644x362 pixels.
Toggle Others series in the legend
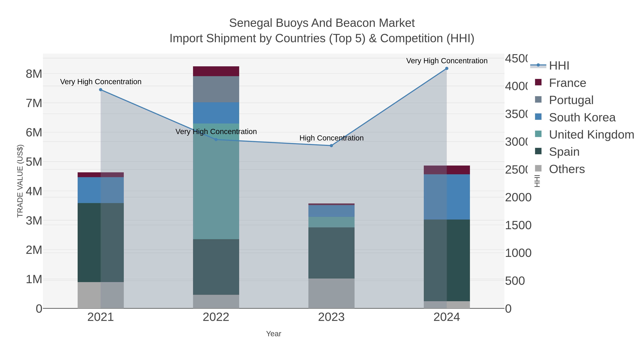pos(560,169)
